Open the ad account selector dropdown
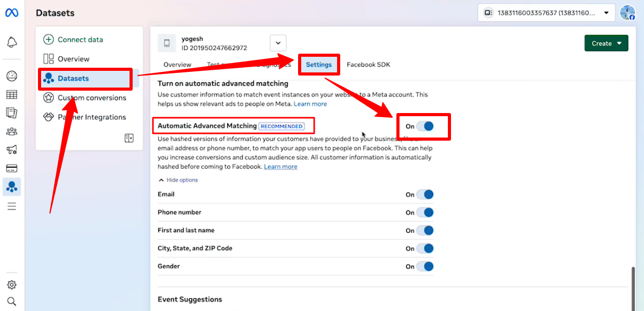Image resolution: width=644 pixels, height=311 pixels. pos(546,13)
